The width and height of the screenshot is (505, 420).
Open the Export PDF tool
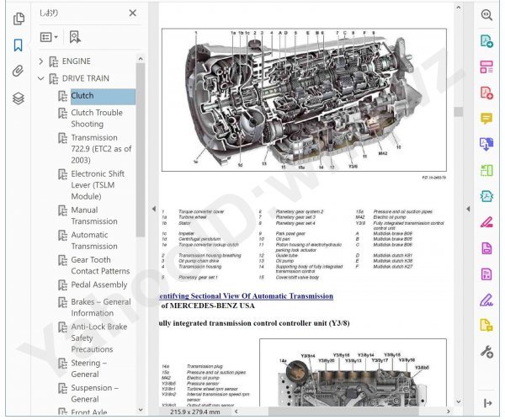coord(486,144)
